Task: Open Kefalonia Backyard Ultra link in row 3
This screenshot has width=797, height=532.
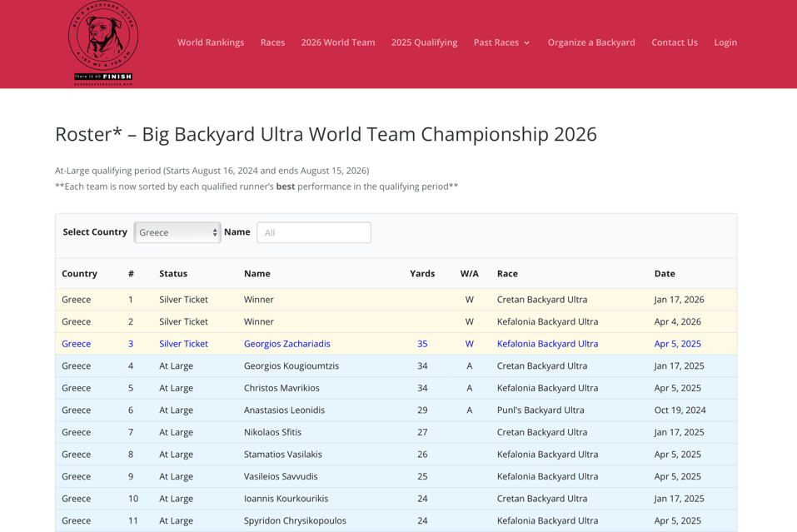Action: [547, 344]
